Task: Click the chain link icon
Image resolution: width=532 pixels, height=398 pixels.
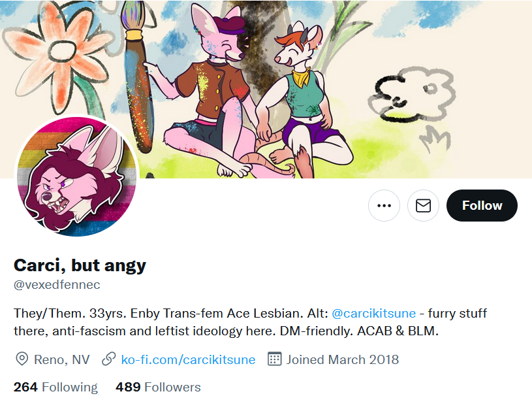Action: click(109, 359)
